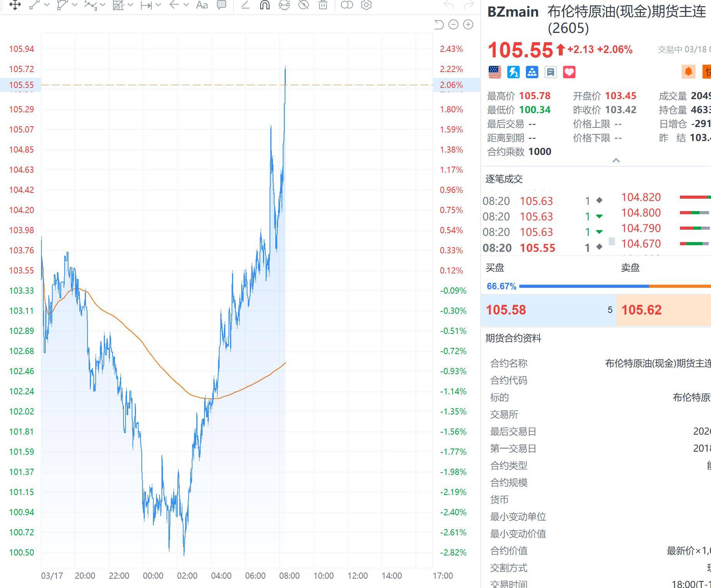Click the Aa text annotation tool
The width and height of the screenshot is (711, 588).
[201, 5]
